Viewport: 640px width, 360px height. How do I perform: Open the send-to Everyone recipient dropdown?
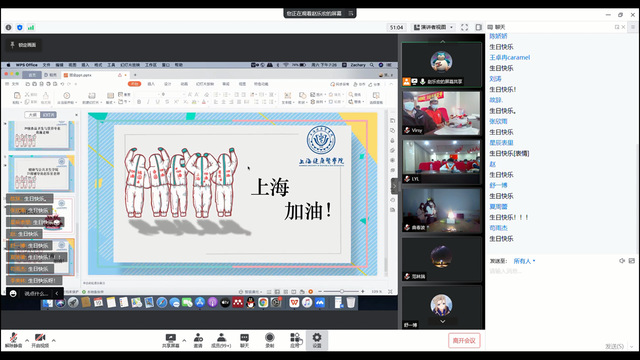(x=524, y=261)
